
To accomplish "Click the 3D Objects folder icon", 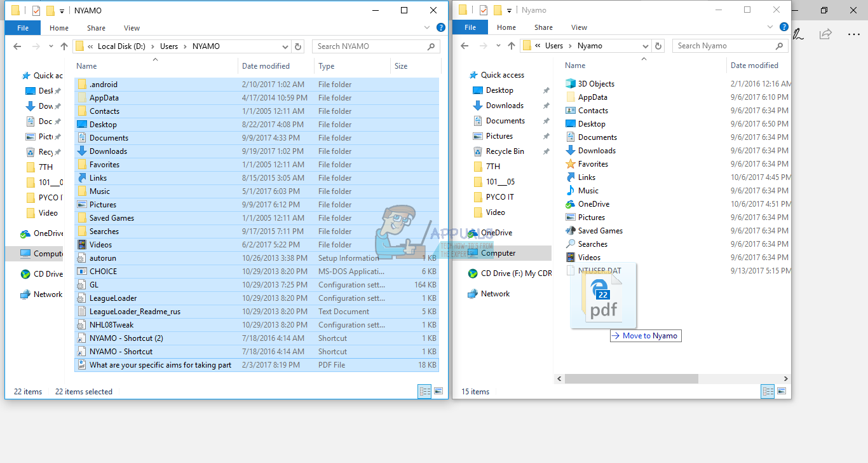I will [x=570, y=84].
